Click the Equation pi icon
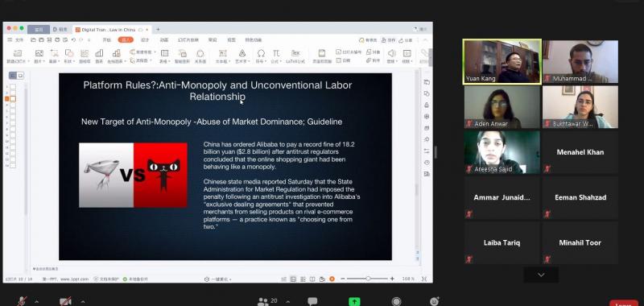Viewport: 644px width, 306px height. (276, 53)
